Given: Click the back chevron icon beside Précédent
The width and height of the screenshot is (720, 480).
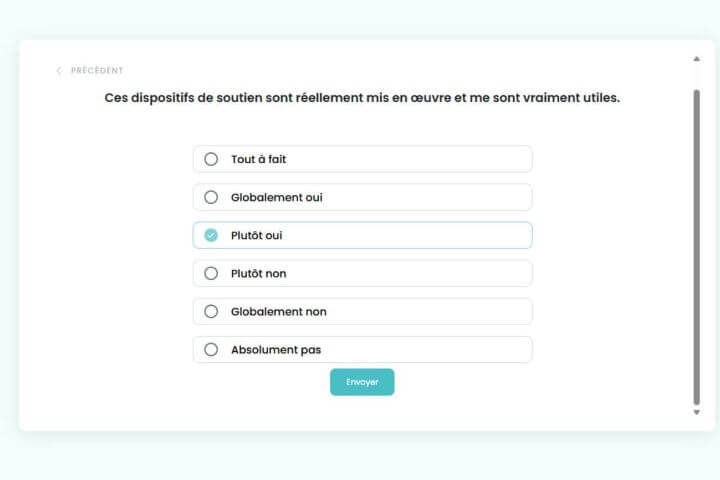Looking at the screenshot, I should click(59, 71).
